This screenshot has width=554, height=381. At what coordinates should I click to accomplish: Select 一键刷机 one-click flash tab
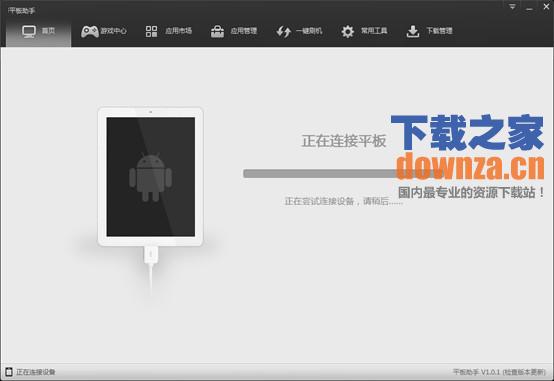299,31
